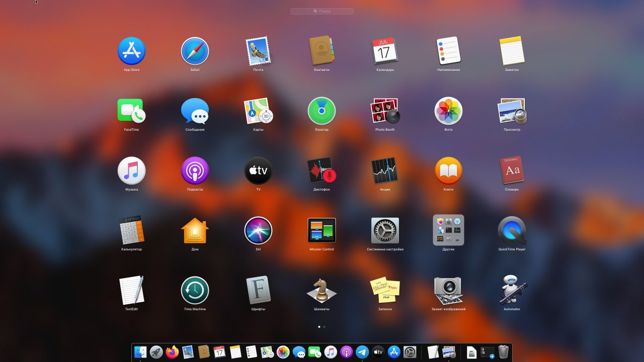This screenshot has width=644, height=362.
Task: Open Почта app in Launchpad grid
Action: [x=258, y=51]
